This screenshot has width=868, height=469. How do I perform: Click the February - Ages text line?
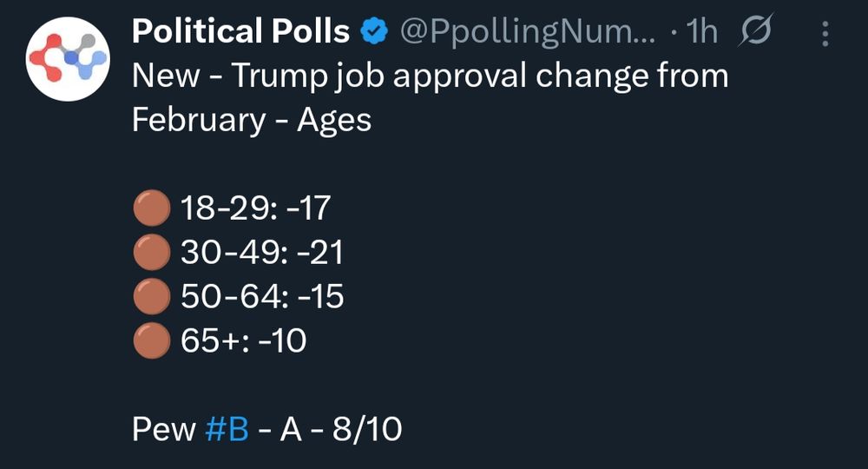(252, 120)
